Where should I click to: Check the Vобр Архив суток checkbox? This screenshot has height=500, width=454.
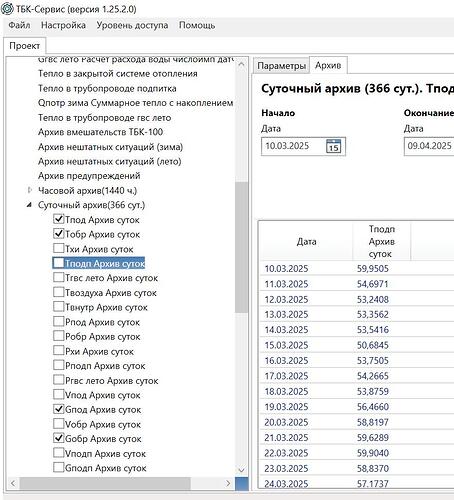58,424
